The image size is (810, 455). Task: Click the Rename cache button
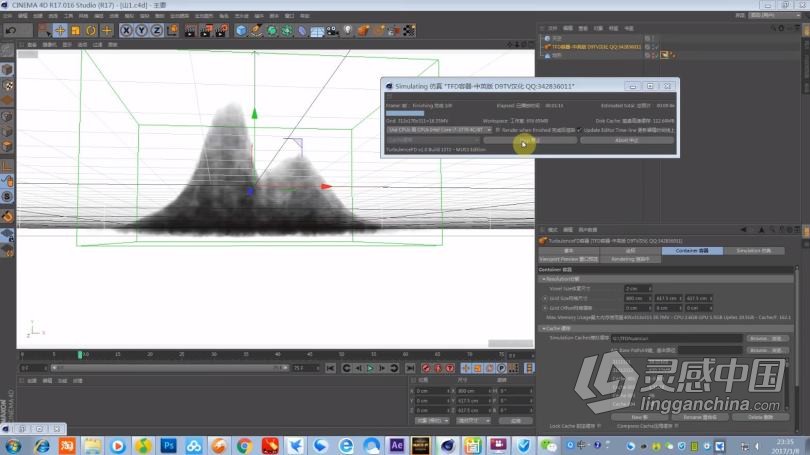[x=699, y=417]
